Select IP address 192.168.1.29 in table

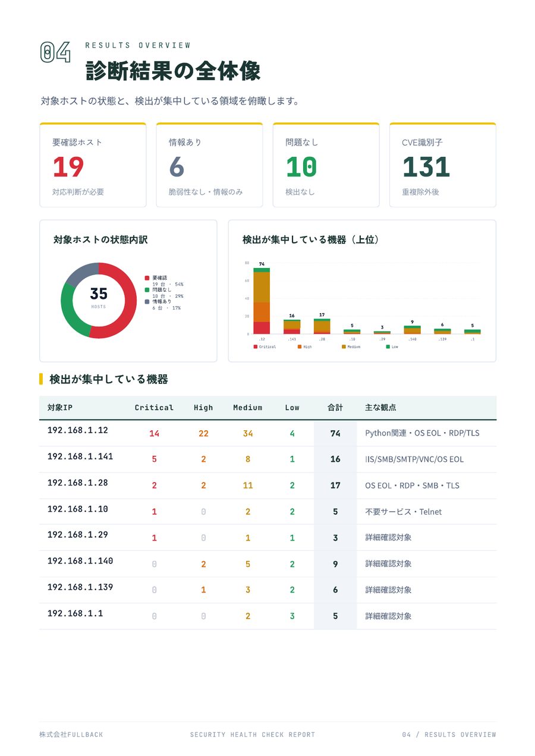[x=78, y=535]
